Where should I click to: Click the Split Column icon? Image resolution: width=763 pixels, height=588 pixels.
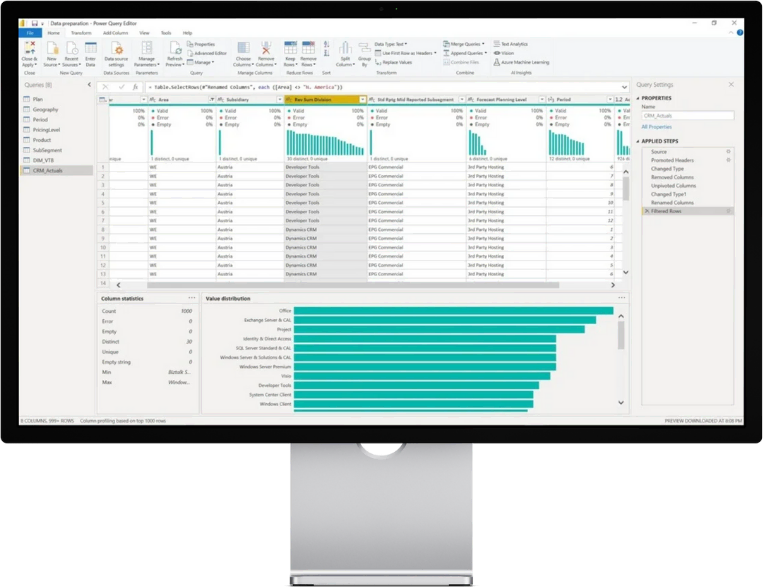[x=345, y=48]
